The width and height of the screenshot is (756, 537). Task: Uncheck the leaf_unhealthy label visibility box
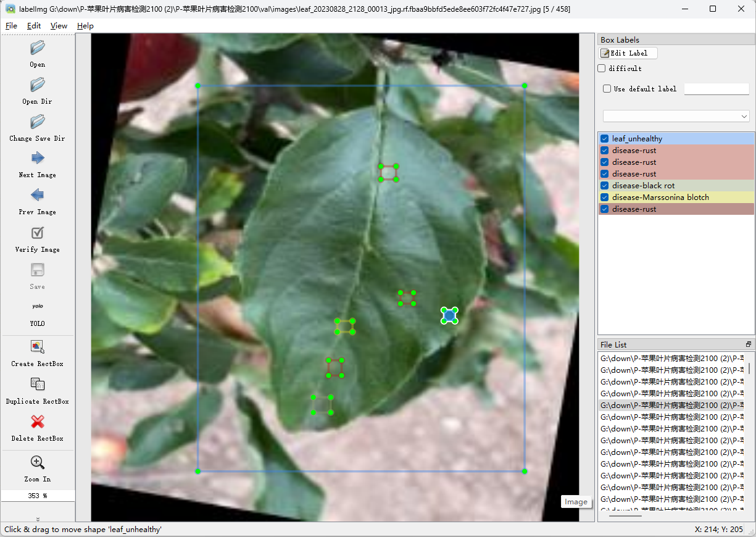click(x=605, y=139)
